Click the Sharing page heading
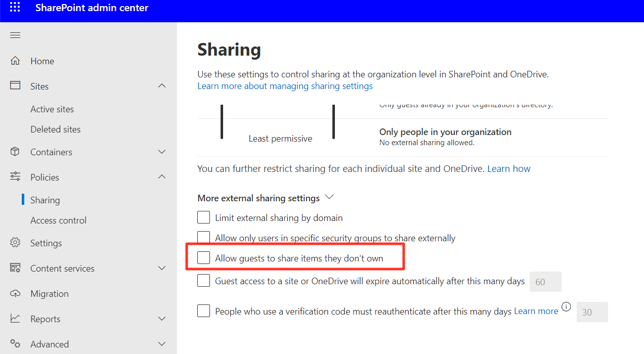Screen dimensions: 644x354 229,50
